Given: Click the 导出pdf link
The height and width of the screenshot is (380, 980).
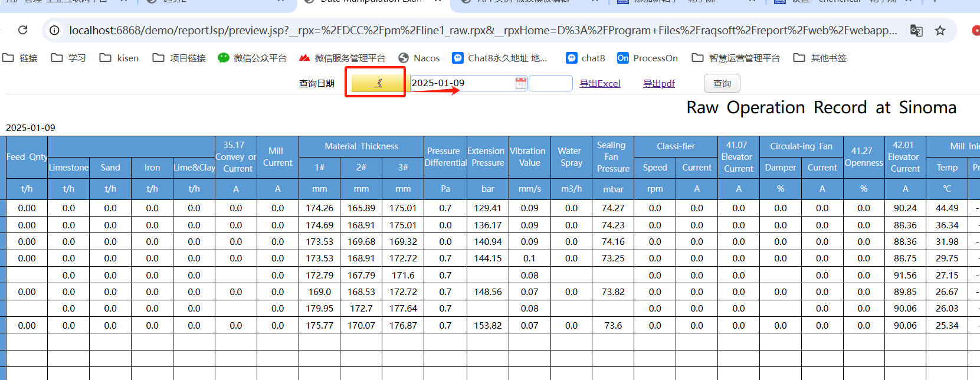Looking at the screenshot, I should [658, 84].
